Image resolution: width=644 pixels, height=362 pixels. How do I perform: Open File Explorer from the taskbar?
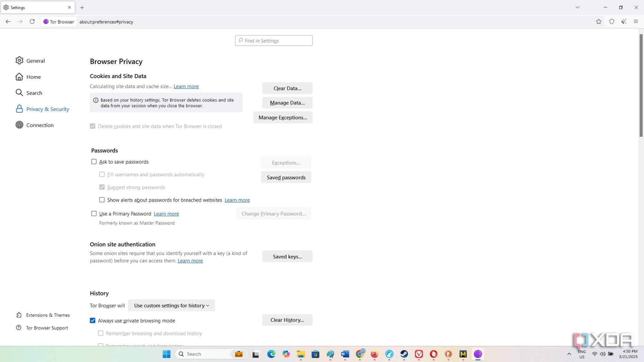tap(301, 354)
